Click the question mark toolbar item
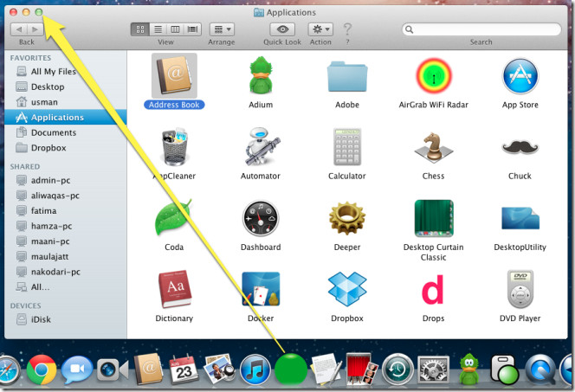Image resolution: width=575 pixels, height=392 pixels. (x=347, y=29)
